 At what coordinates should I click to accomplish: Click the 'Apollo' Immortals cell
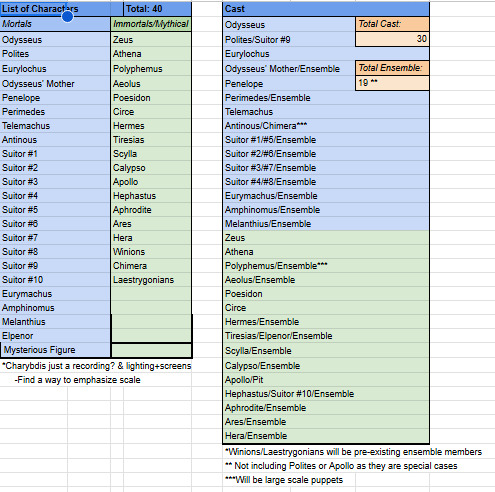151,182
